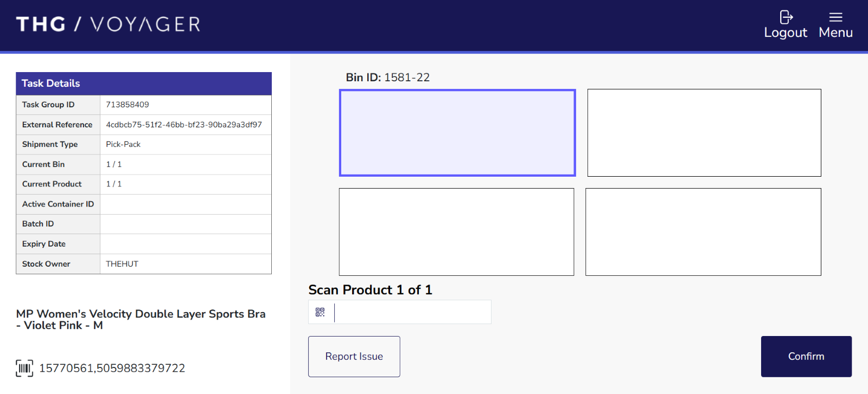
Task: Click the THEHUT stock owner value
Action: pos(122,264)
